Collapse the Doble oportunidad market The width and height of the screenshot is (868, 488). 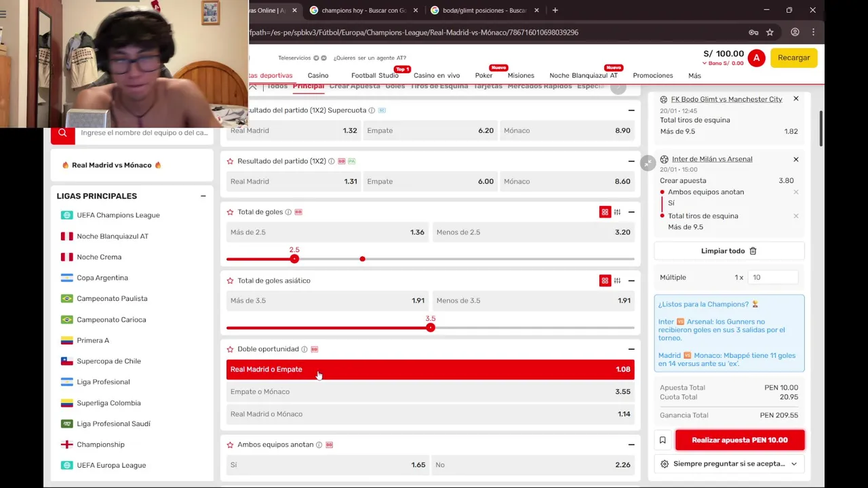tap(631, 349)
